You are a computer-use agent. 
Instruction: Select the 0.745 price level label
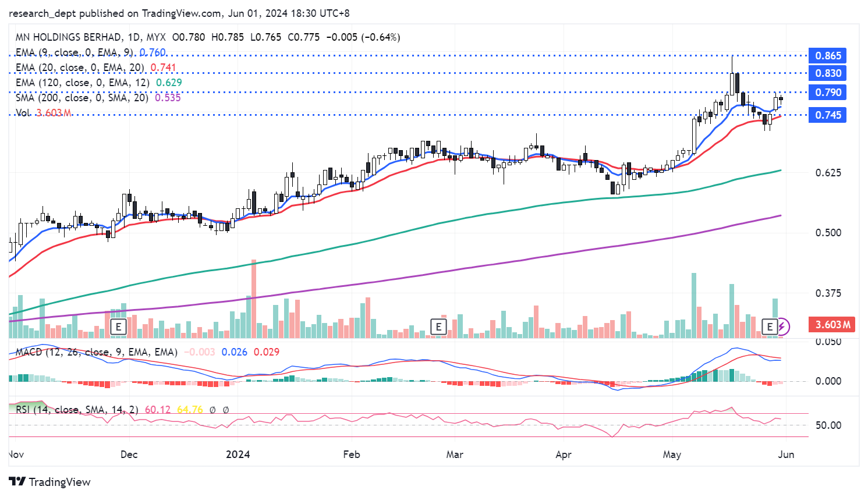(x=827, y=115)
